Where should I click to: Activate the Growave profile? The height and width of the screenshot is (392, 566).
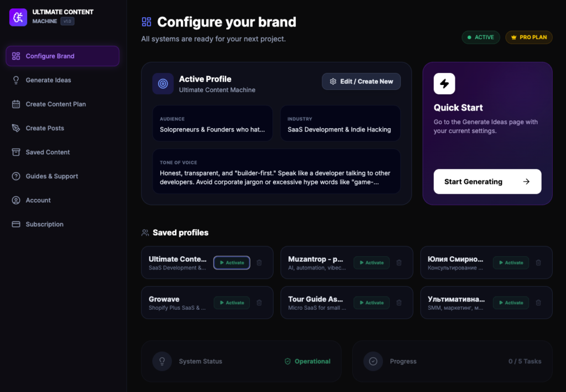point(232,303)
